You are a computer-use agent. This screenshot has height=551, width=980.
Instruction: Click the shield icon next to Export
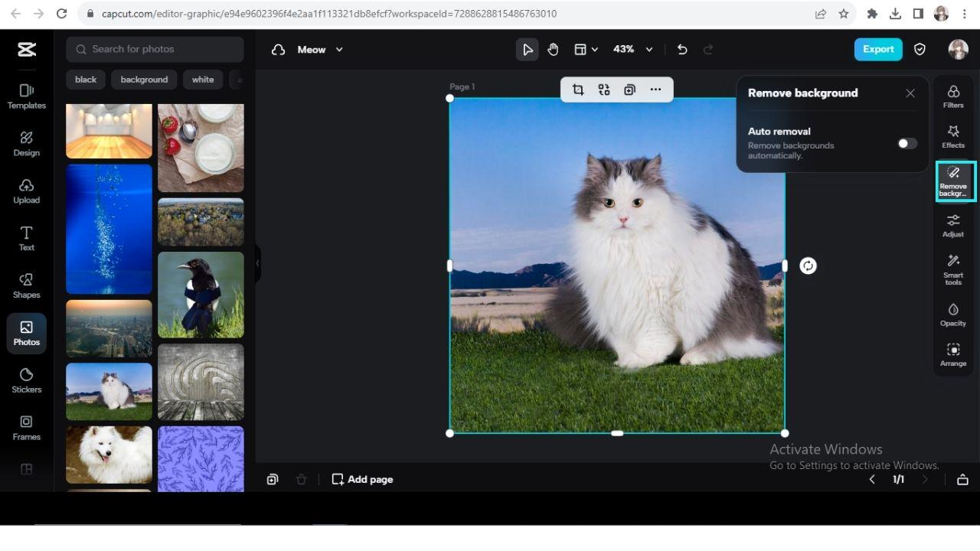[920, 49]
